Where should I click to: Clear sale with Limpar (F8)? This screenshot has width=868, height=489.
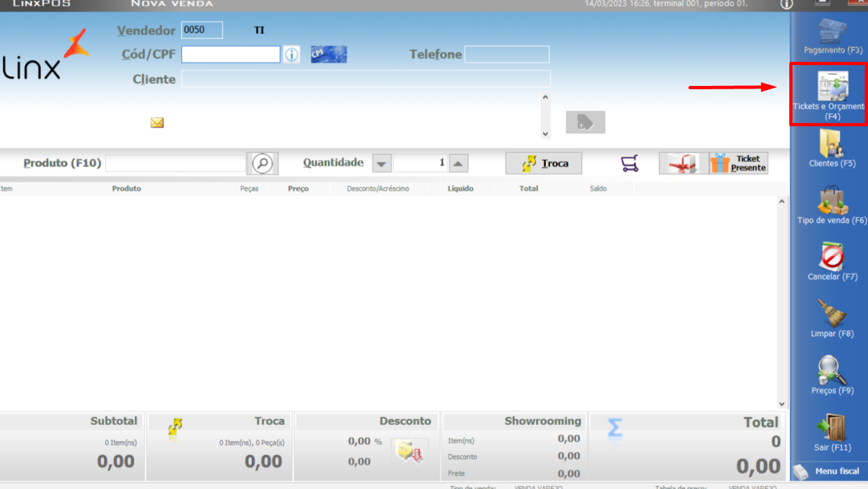click(x=832, y=318)
